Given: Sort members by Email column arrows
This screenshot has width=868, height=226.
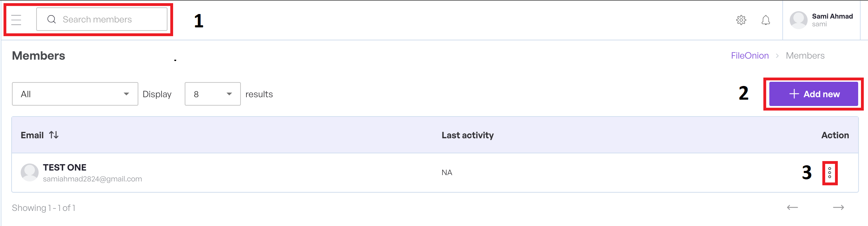Looking at the screenshot, I should [x=54, y=135].
